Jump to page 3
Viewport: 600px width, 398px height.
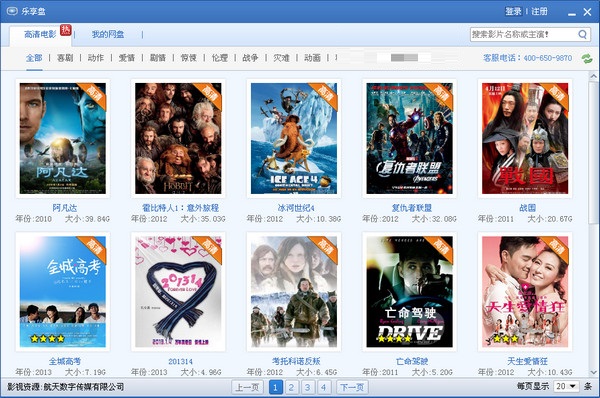308,387
